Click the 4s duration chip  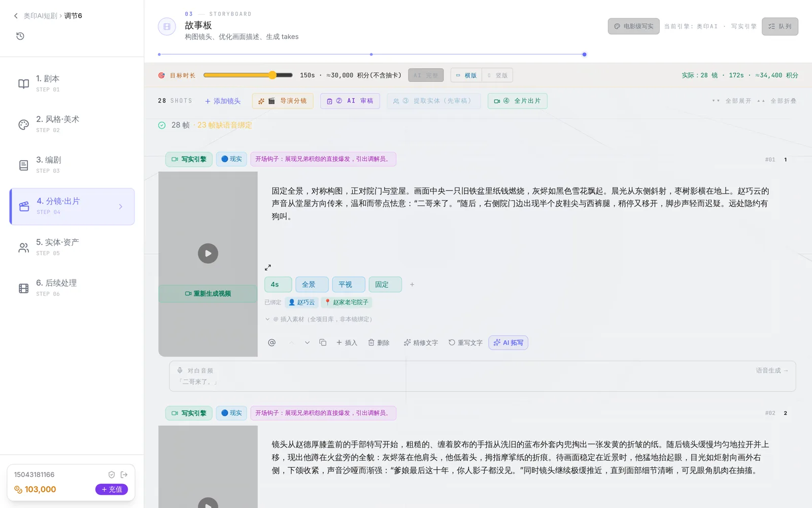[278, 284]
